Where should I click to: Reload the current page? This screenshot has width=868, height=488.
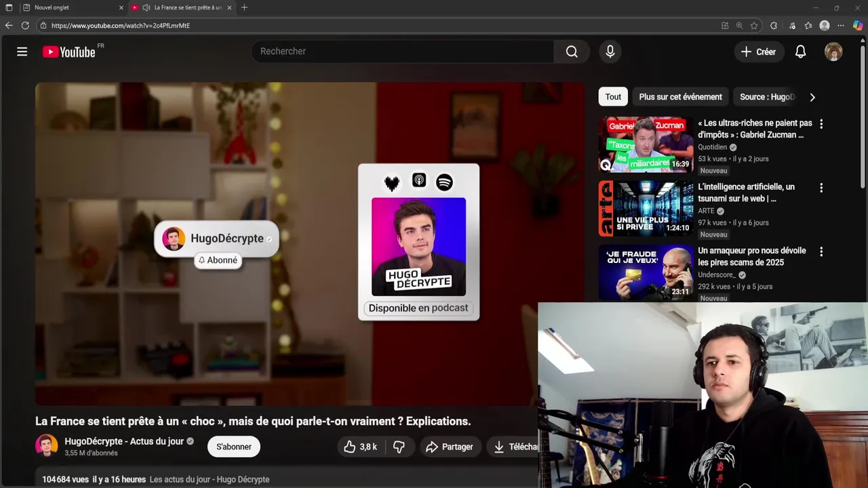click(x=25, y=26)
